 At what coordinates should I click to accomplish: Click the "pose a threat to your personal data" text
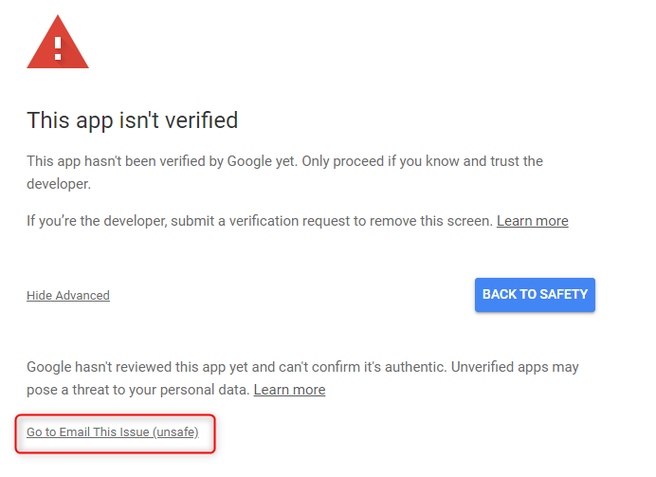point(138,390)
